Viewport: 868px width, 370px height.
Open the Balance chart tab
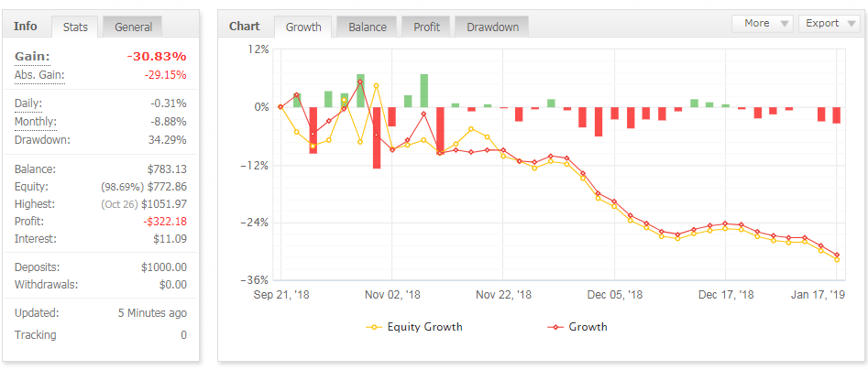(367, 27)
